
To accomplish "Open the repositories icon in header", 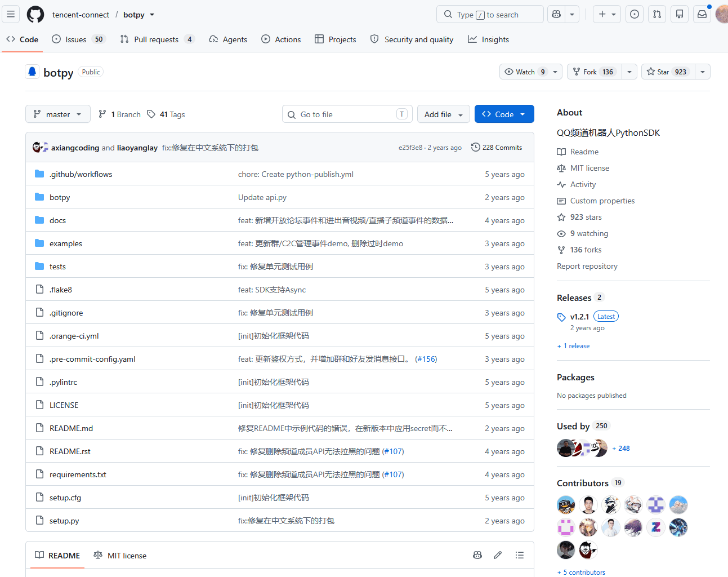I will (x=680, y=14).
